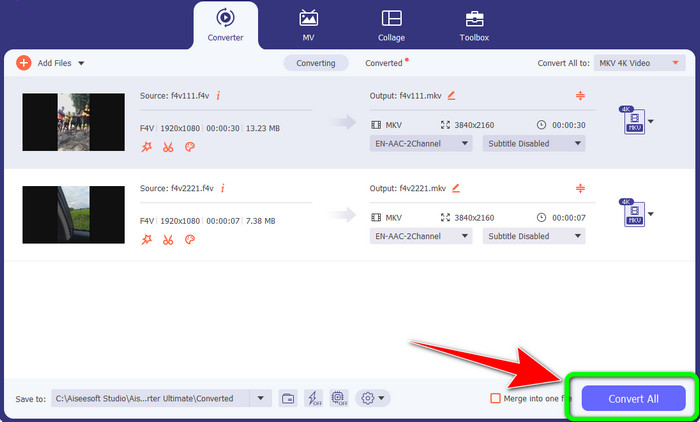Click f4v2221.f4v video thumbnail
The width and height of the screenshot is (700, 422).
tap(74, 215)
